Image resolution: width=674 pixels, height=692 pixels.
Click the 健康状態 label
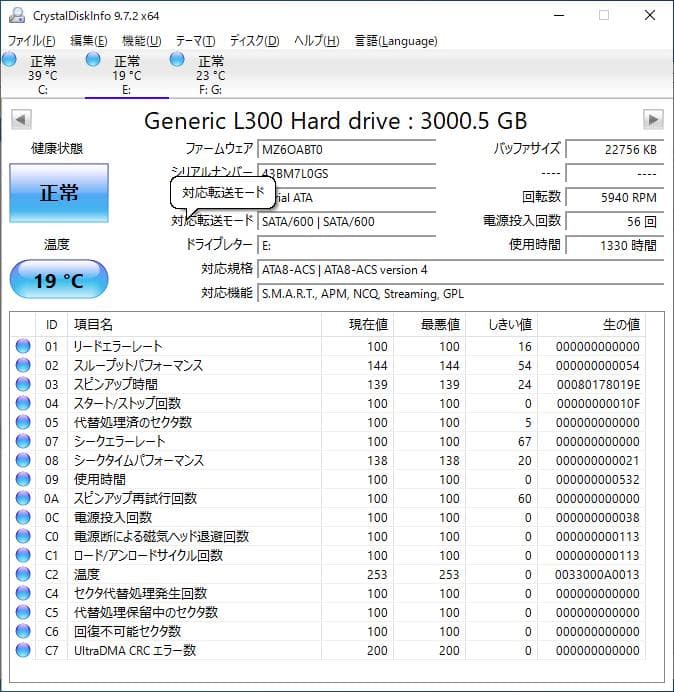57,148
